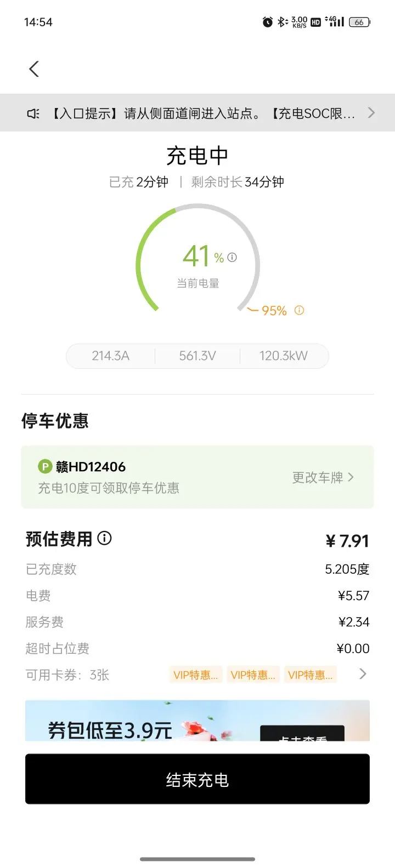Select the first VIP特惠 coupon tag
Viewport: 395px width, 868px height.
pyautogui.click(x=195, y=675)
